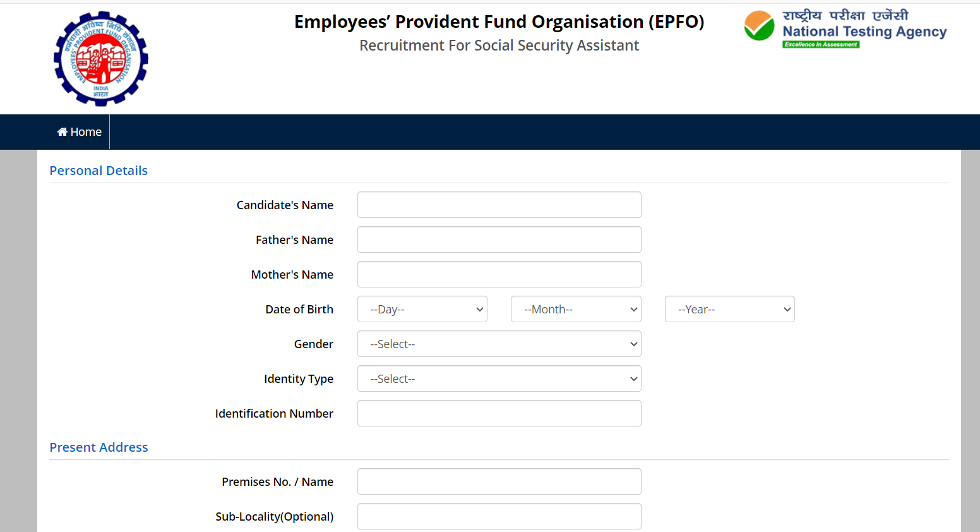Image resolution: width=980 pixels, height=532 pixels.
Task: Click the Home house icon
Action: (62, 131)
